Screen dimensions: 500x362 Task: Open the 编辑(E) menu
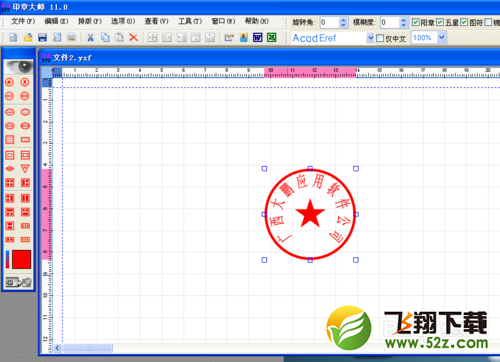click(x=56, y=21)
